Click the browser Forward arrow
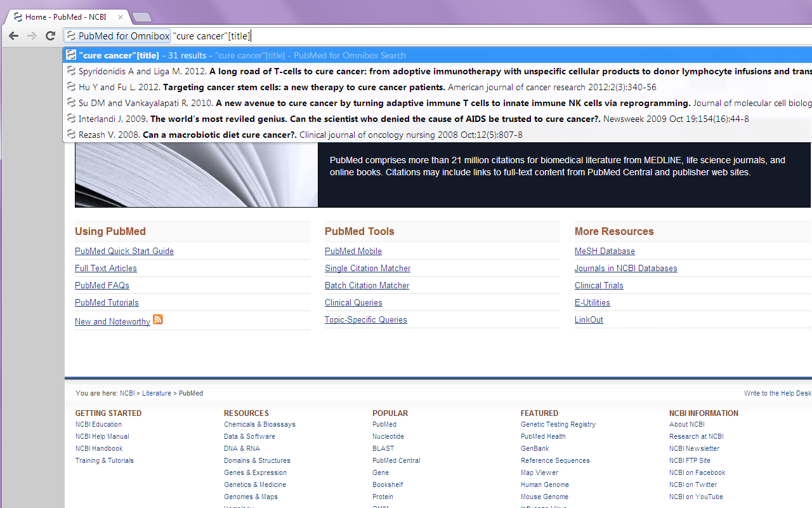 pyautogui.click(x=32, y=36)
